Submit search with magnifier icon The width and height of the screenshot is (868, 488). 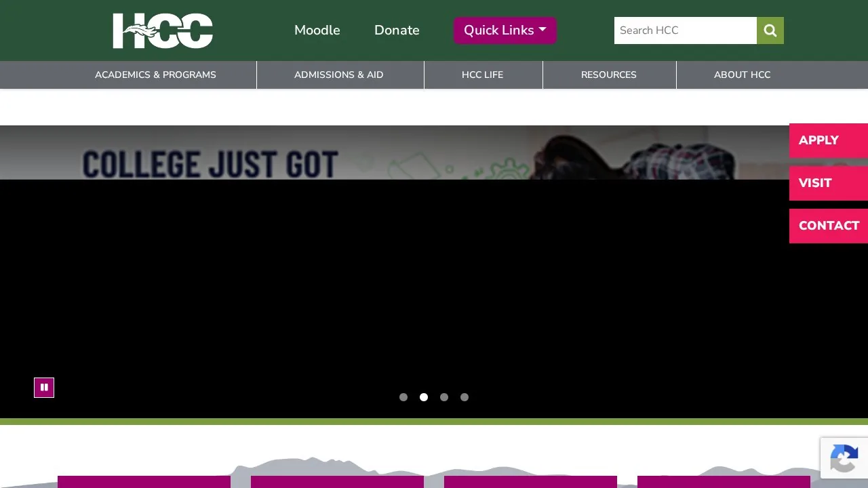click(x=770, y=30)
